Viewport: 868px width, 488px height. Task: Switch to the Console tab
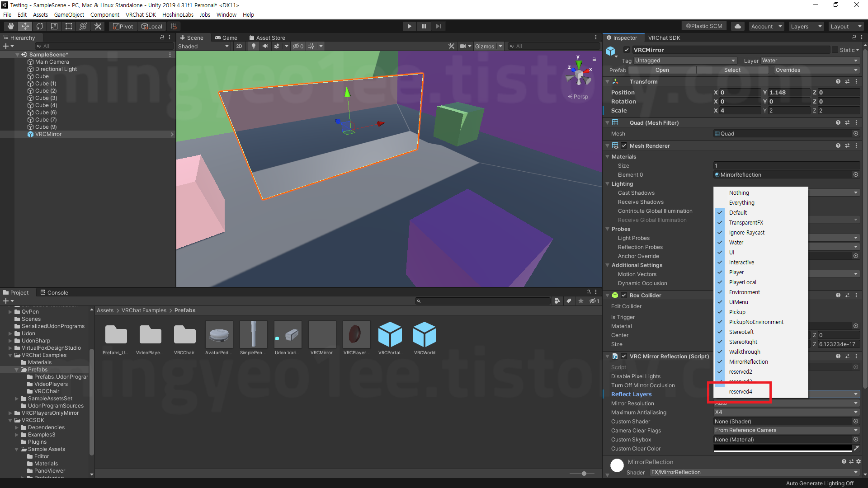coord(54,292)
